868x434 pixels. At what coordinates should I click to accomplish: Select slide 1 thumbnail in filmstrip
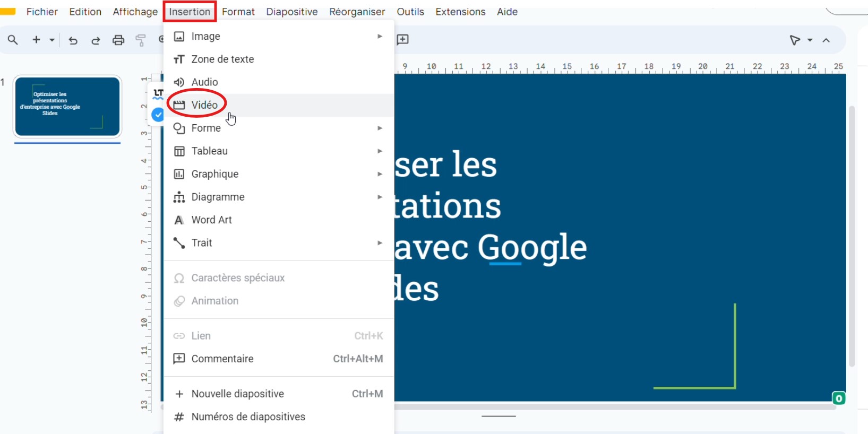tap(67, 107)
